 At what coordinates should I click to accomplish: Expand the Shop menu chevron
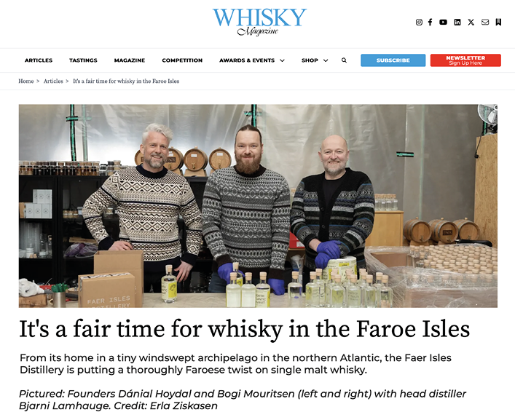tap(326, 60)
